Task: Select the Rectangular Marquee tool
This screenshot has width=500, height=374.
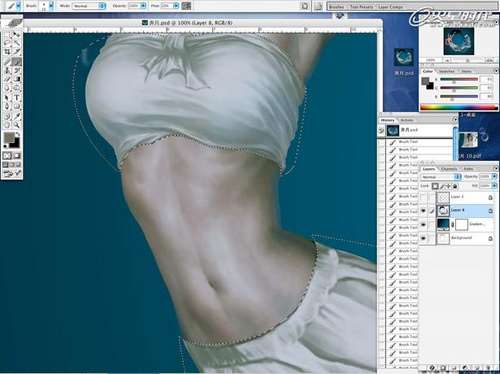Action: [x=7, y=34]
